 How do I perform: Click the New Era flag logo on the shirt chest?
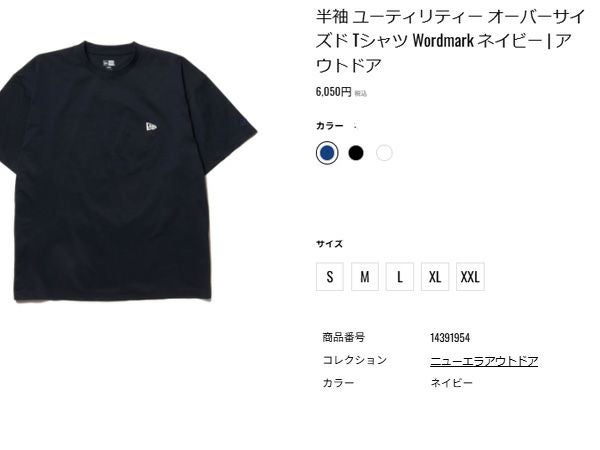(x=152, y=127)
